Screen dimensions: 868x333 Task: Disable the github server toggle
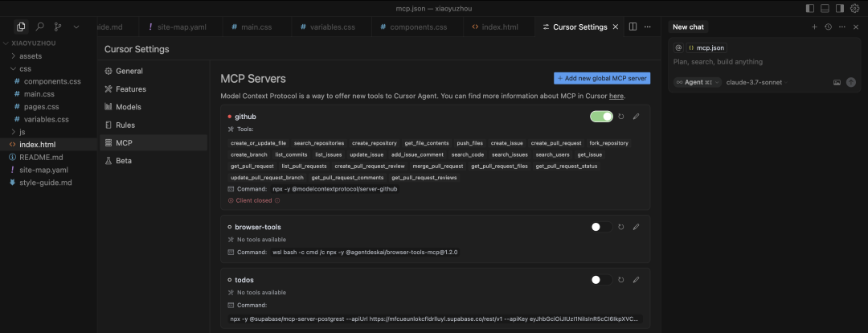(602, 117)
